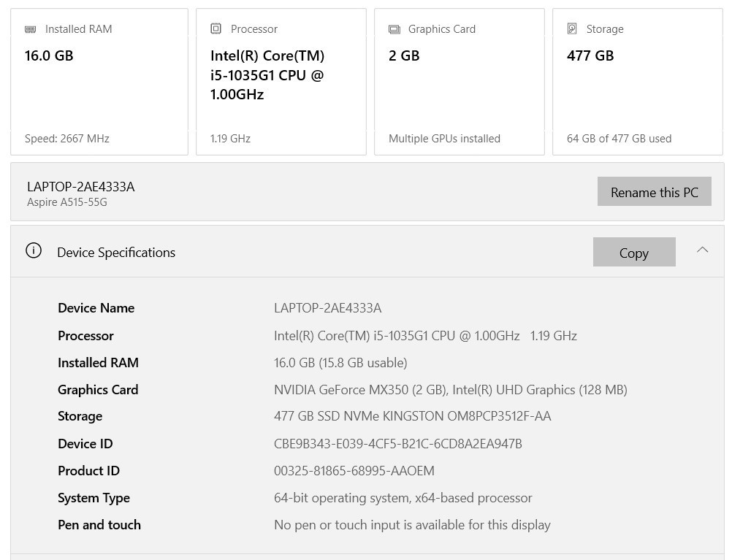The width and height of the screenshot is (732, 560).
Task: Click the Device Specifications header title
Action: tap(116, 252)
